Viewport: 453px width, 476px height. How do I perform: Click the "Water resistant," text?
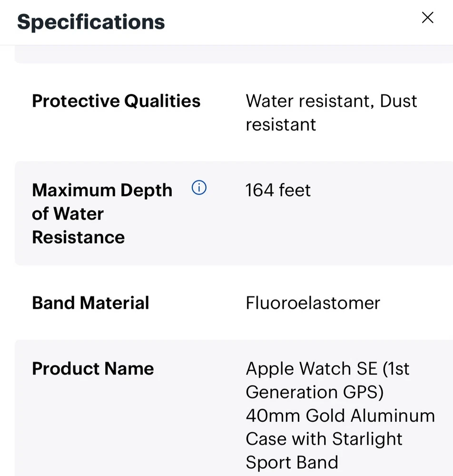click(310, 101)
